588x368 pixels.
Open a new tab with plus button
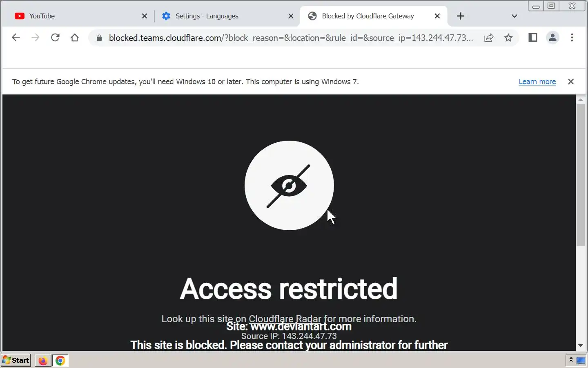pyautogui.click(x=461, y=16)
